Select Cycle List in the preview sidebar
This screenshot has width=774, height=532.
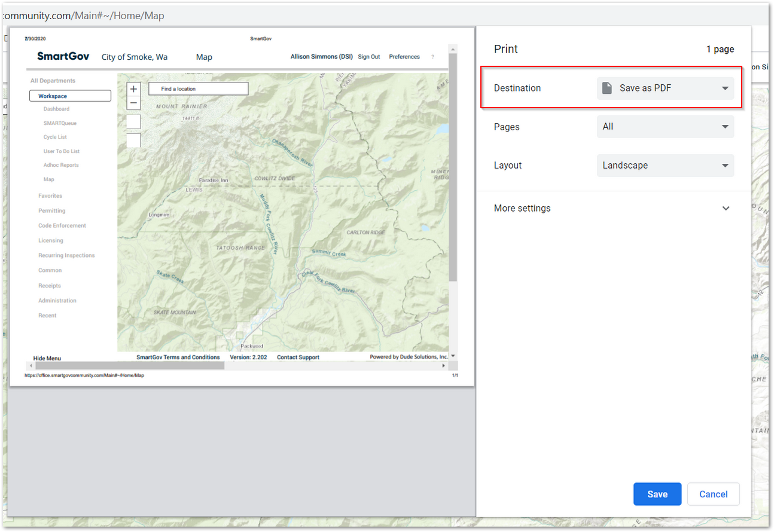(x=55, y=137)
